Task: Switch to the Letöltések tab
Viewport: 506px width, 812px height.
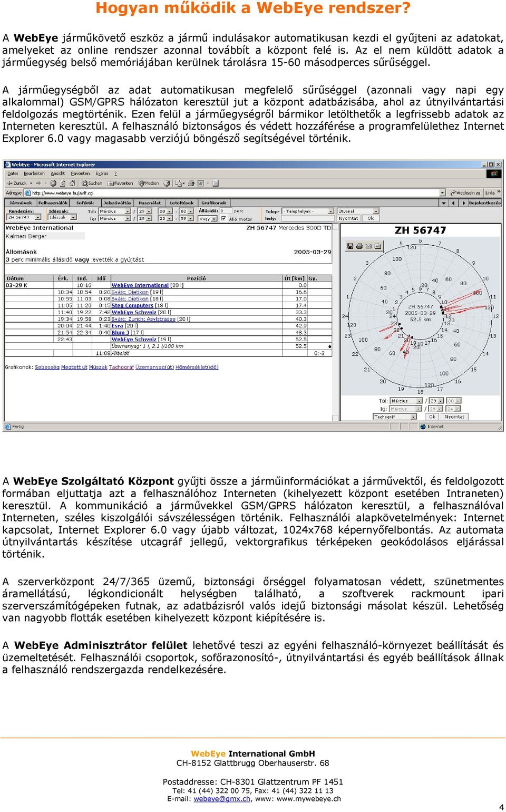Action: [x=182, y=202]
